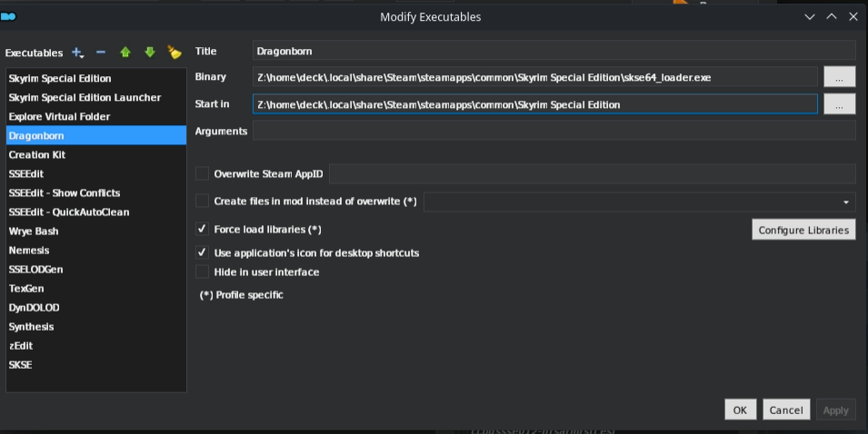The width and height of the screenshot is (868, 434).
Task: Click into the Arguments text field
Action: coord(554,131)
